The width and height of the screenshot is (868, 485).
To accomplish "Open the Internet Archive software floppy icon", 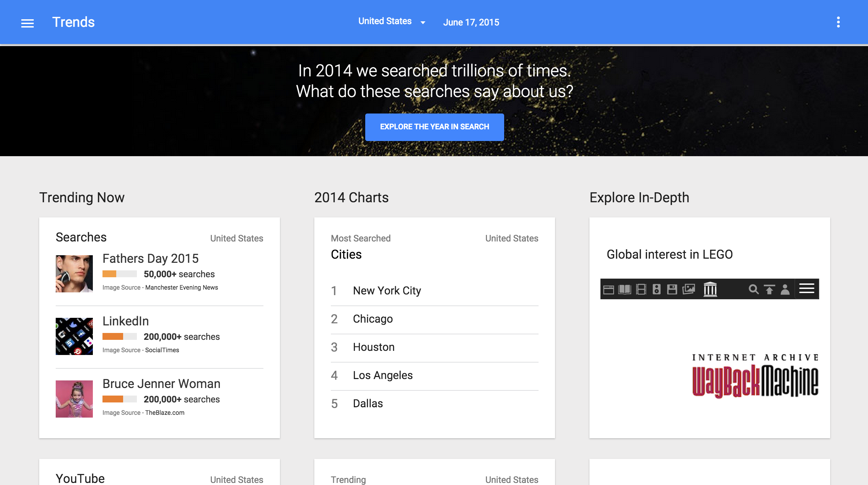I will (672, 290).
